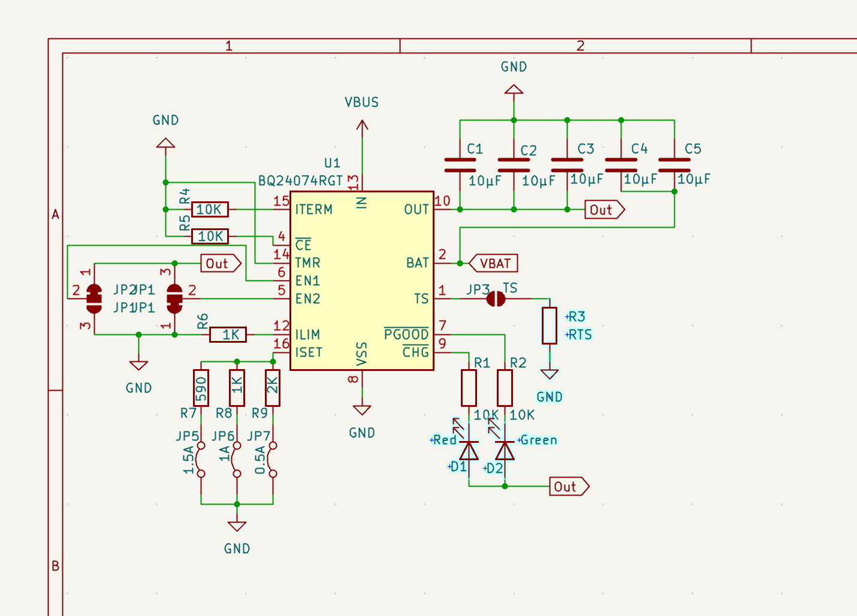Select the JP6 1A jumper symbol
Screen dimensions: 857x616
(237, 460)
